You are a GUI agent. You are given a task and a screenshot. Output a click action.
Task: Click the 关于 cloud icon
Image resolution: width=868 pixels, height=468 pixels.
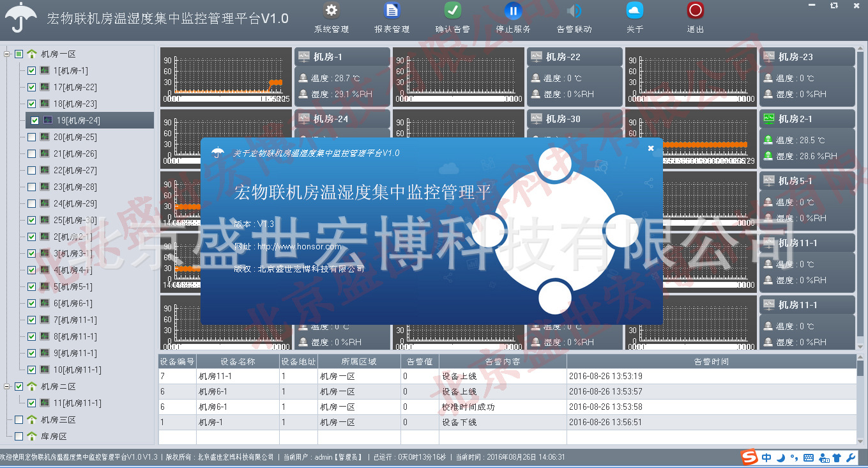[x=634, y=10]
